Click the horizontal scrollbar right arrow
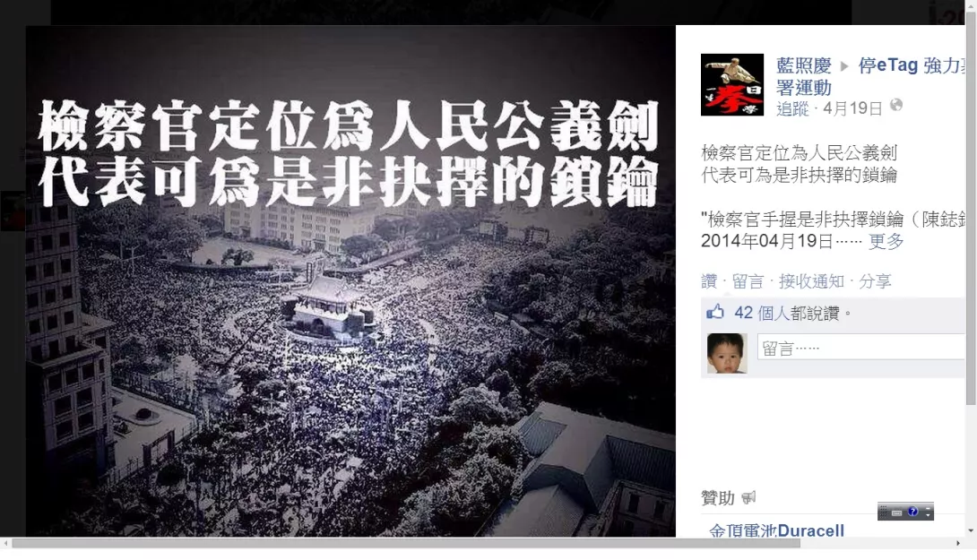The width and height of the screenshot is (977, 560). (958, 543)
